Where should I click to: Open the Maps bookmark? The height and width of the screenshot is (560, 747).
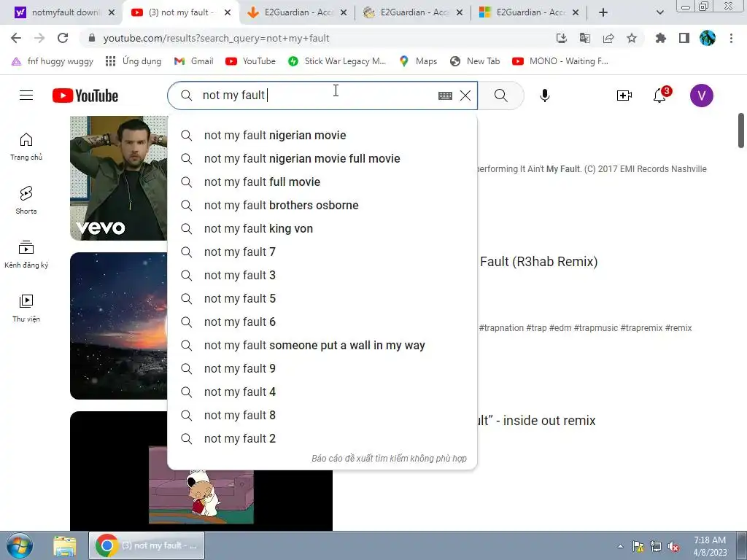click(418, 61)
